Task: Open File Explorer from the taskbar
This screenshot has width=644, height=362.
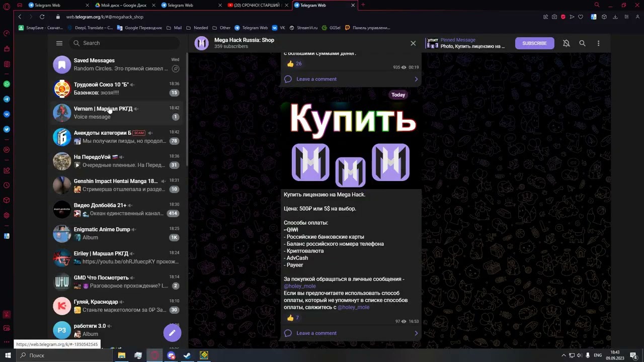Action: tap(121, 355)
